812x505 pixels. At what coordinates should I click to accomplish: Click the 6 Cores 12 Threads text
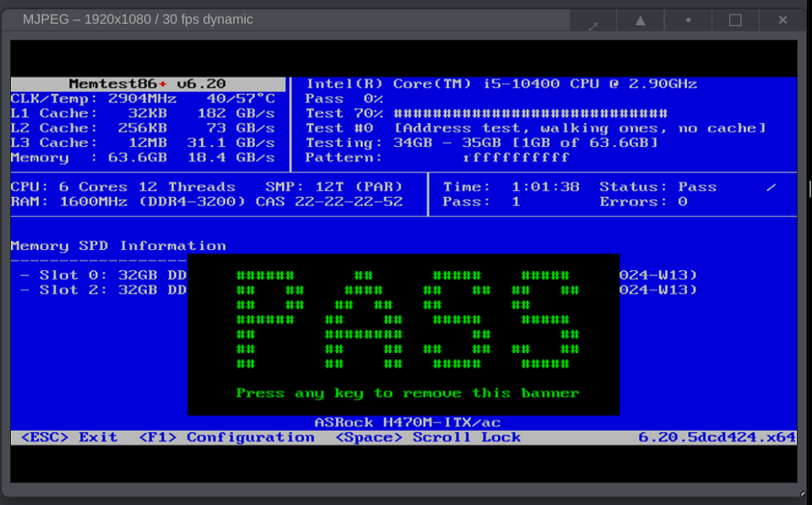(147, 187)
